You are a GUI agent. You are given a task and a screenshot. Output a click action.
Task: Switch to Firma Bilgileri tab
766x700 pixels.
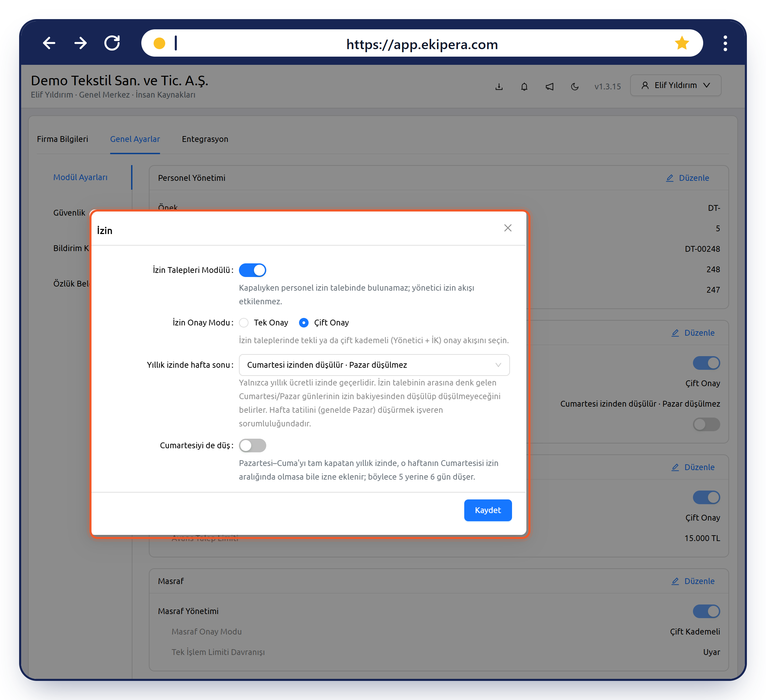point(62,139)
